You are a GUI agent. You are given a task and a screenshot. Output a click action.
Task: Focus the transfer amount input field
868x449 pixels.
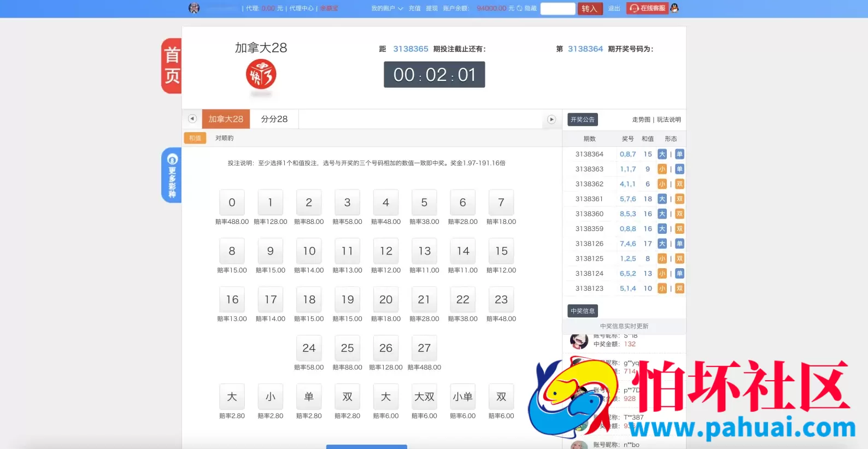(558, 9)
